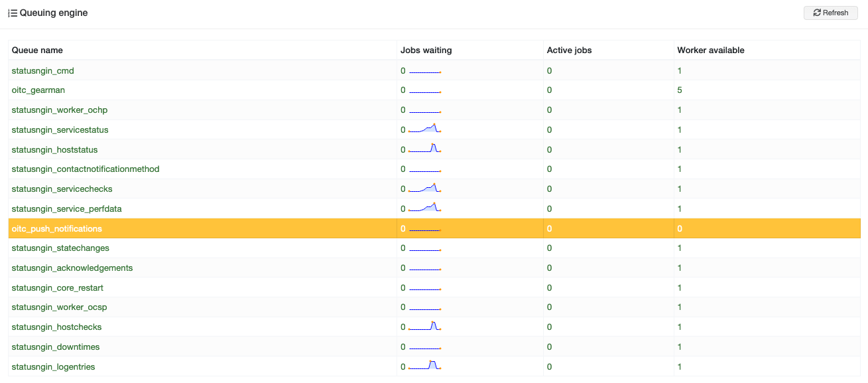Image resolution: width=868 pixels, height=383 pixels.
Task: Click the Jobs waiting column header
Action: [426, 50]
